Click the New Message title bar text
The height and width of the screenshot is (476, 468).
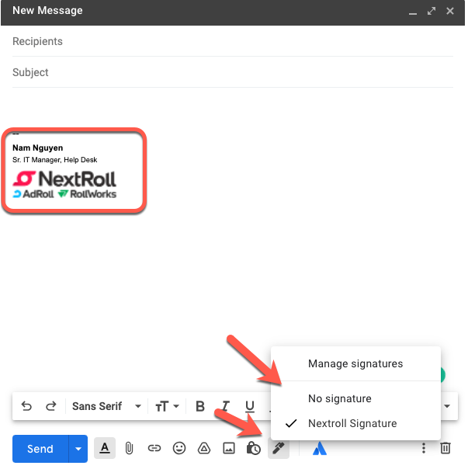click(47, 11)
